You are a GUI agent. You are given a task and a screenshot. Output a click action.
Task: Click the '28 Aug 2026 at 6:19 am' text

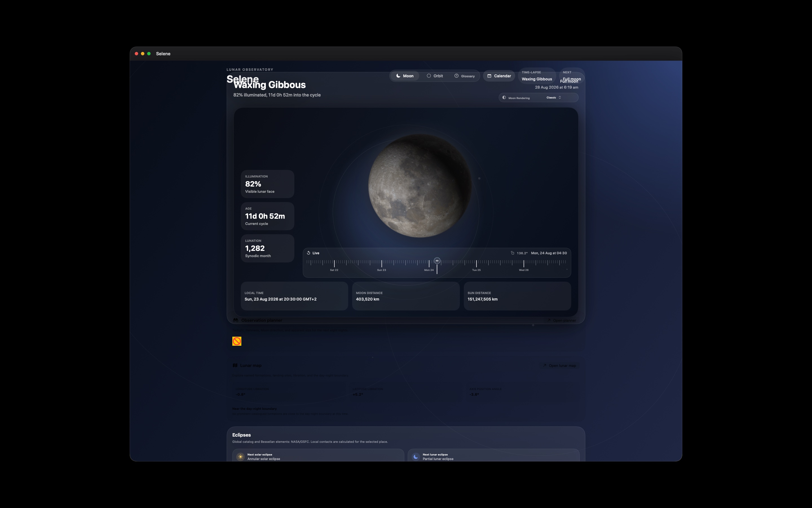pos(556,87)
